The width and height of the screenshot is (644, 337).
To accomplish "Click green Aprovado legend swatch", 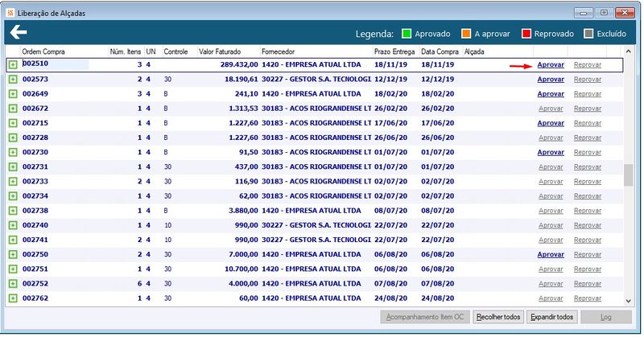I will [407, 34].
